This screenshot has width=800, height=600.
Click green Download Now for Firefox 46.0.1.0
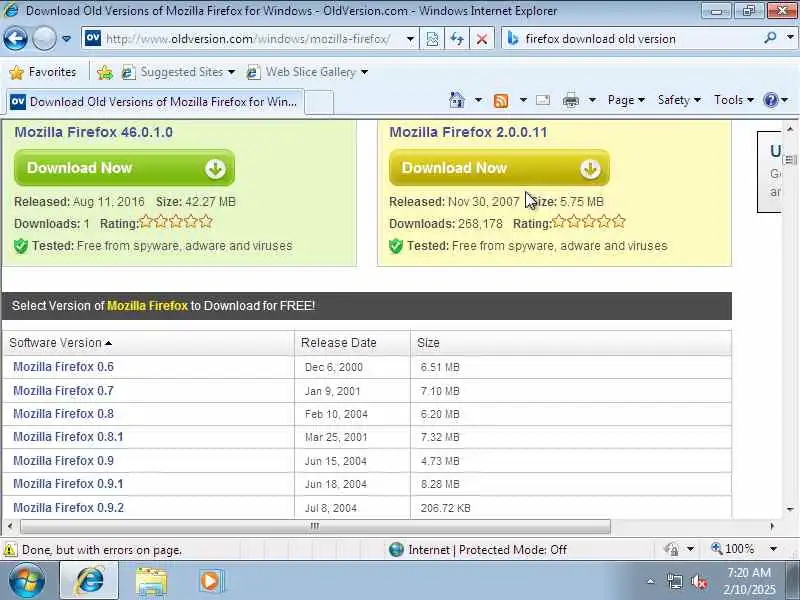(x=124, y=168)
